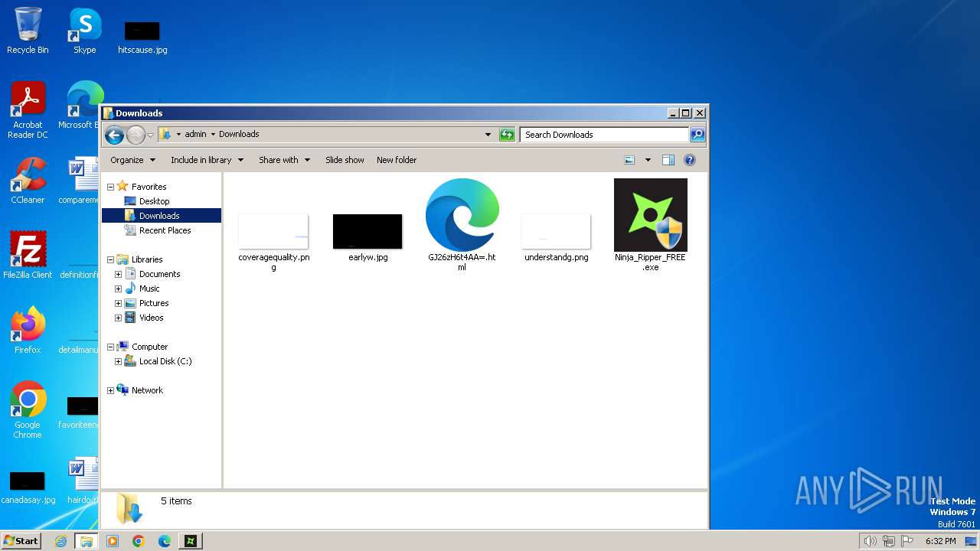Click the CCleaner desktop shortcut
This screenshot has width=980, height=551.
tap(28, 181)
